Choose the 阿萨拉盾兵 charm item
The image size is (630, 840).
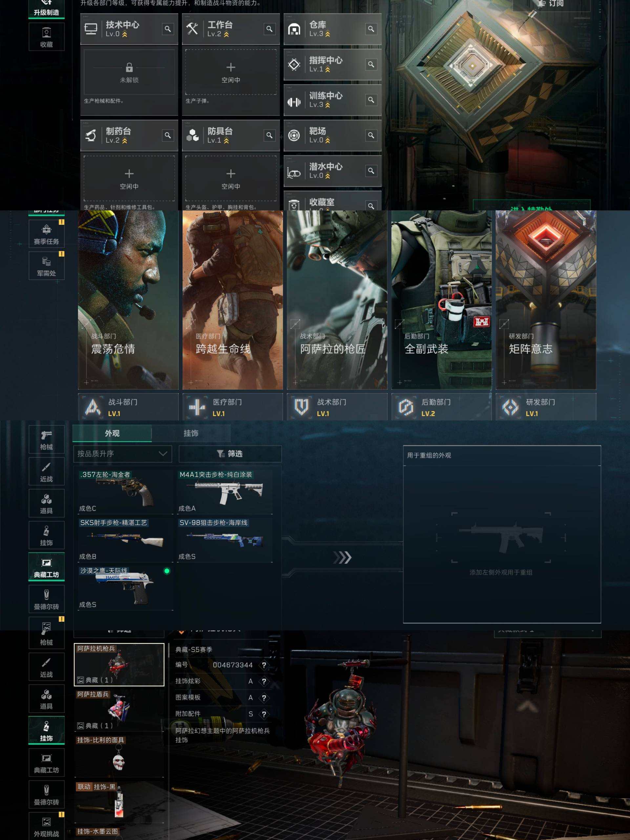tap(119, 709)
